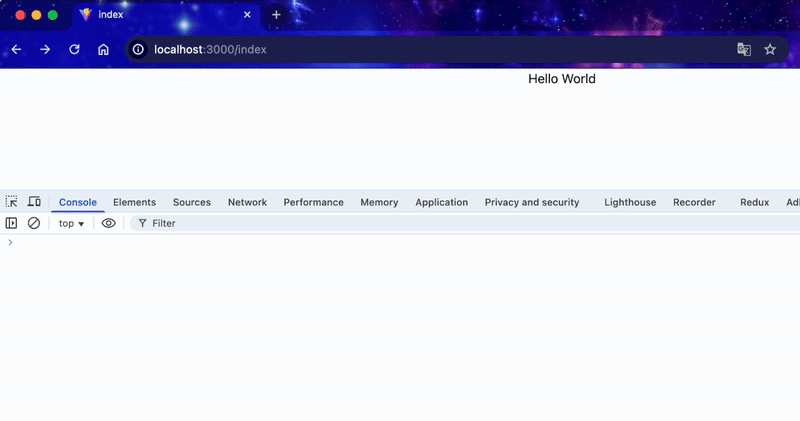The image size is (800, 421).
Task: Clear the console output
Action: [34, 223]
